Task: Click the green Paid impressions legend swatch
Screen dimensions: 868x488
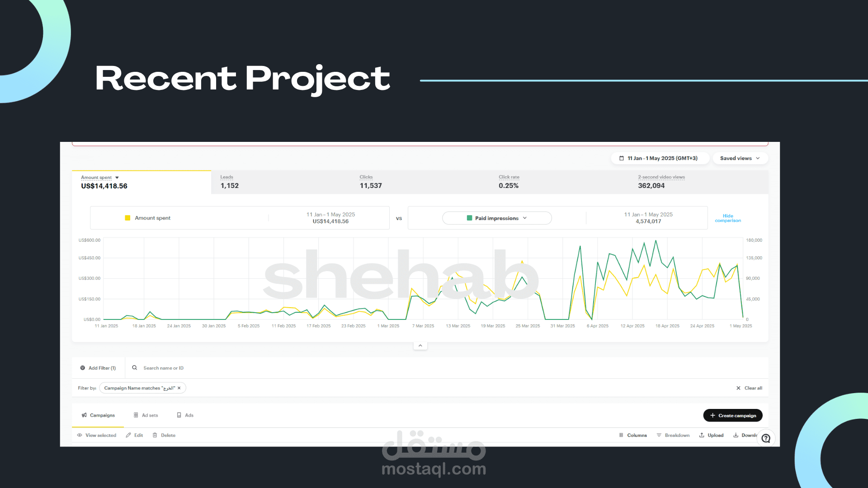Action: click(x=469, y=218)
